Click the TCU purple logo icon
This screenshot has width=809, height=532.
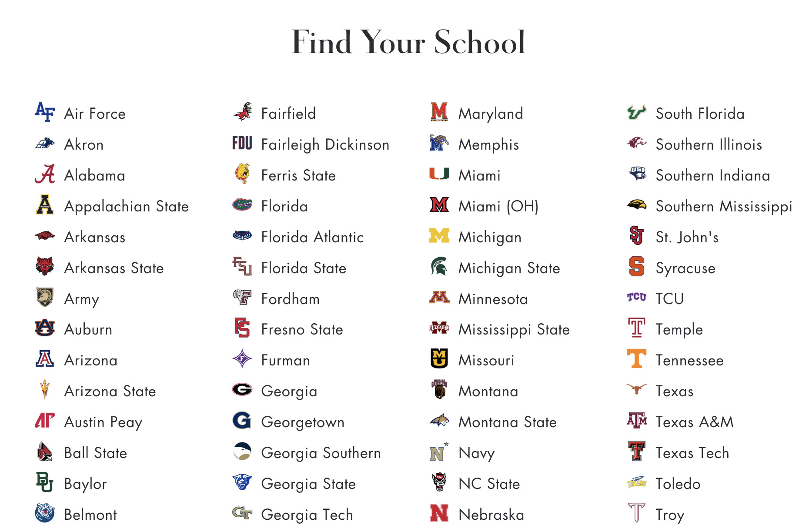coord(637,297)
